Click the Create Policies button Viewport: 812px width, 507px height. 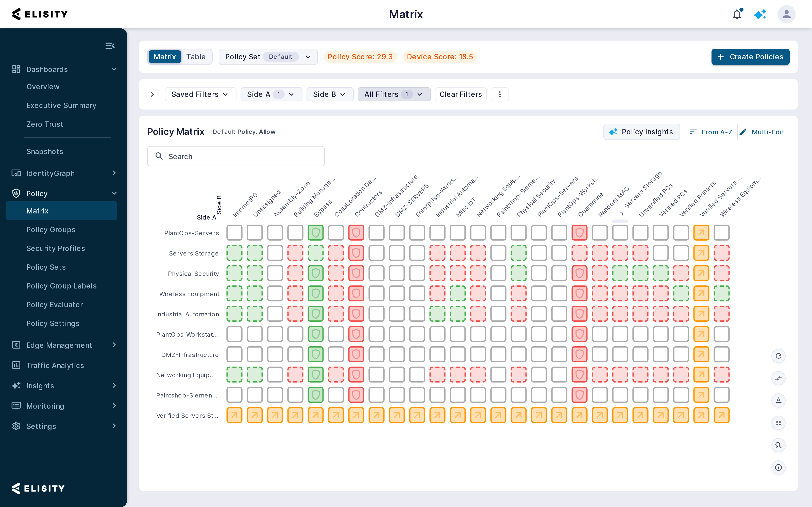750,57
